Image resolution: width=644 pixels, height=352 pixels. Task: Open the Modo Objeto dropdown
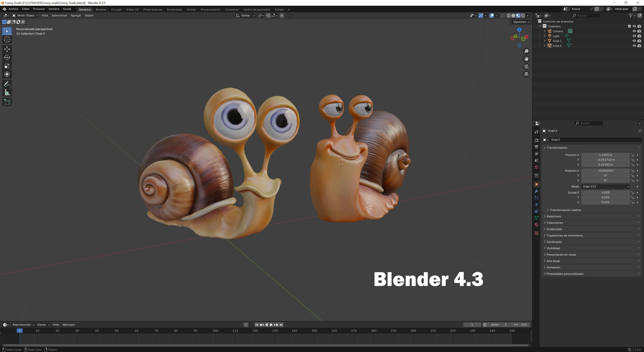pyautogui.click(x=25, y=15)
